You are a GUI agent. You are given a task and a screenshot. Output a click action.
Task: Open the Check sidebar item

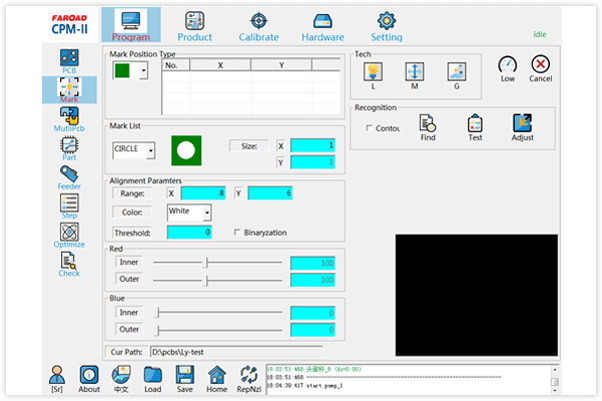(69, 264)
